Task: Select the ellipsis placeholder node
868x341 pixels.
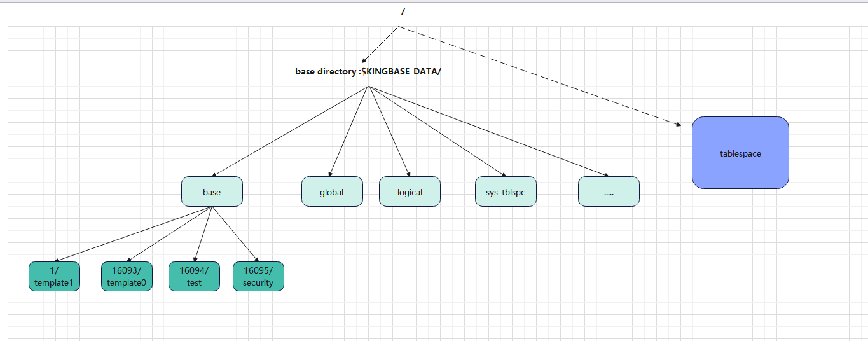Action: click(609, 191)
